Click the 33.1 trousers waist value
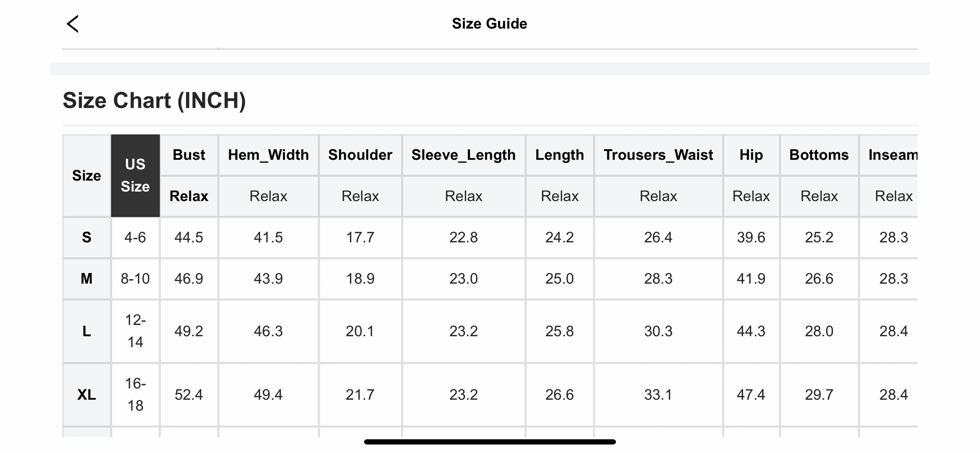 pyautogui.click(x=658, y=395)
